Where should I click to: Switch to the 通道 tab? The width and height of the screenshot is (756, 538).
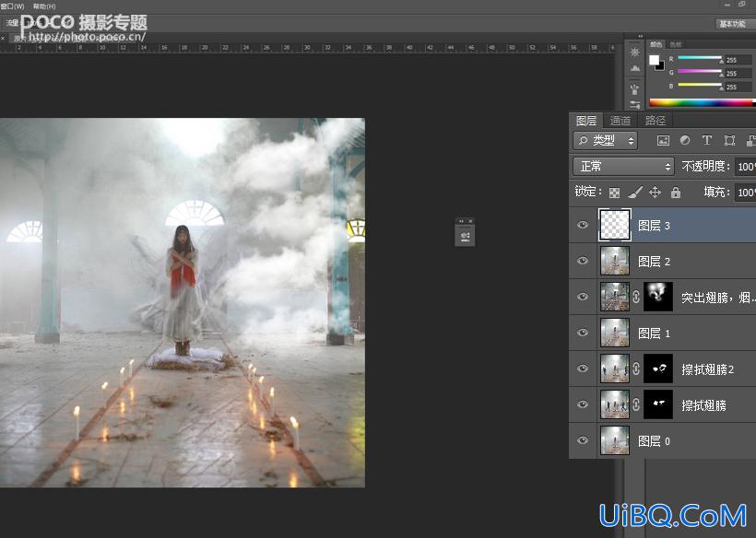(x=620, y=121)
